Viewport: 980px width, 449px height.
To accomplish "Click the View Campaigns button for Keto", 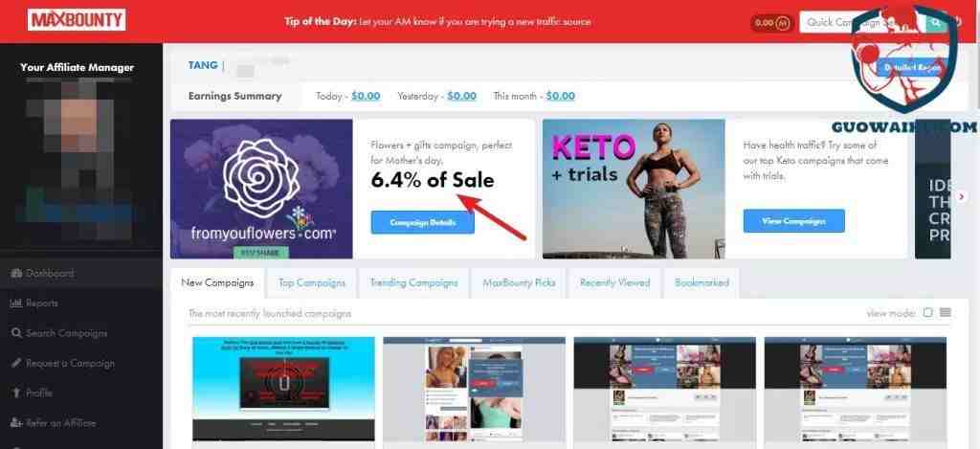I will tap(793, 221).
